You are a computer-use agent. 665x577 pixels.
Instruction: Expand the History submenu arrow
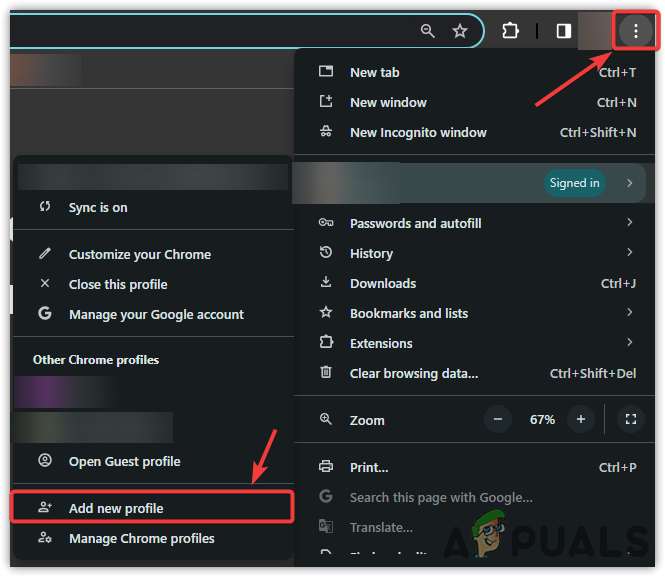click(x=630, y=252)
